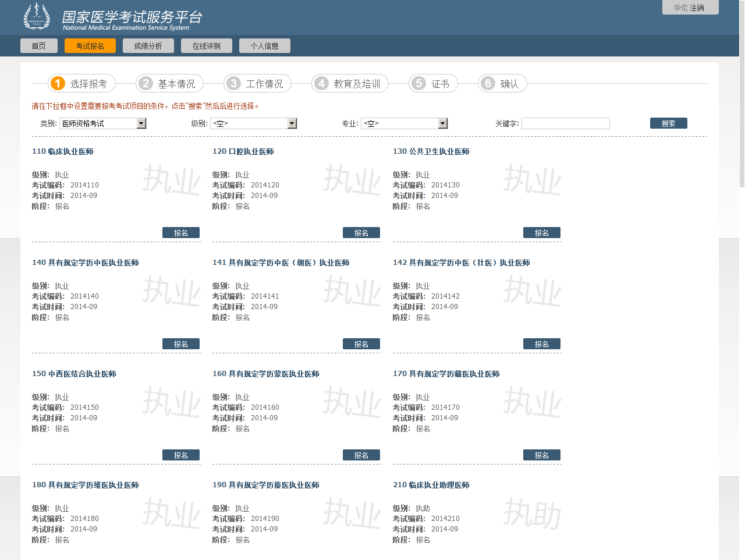
Task: Click step 3 工作情况 circle icon
Action: click(233, 83)
